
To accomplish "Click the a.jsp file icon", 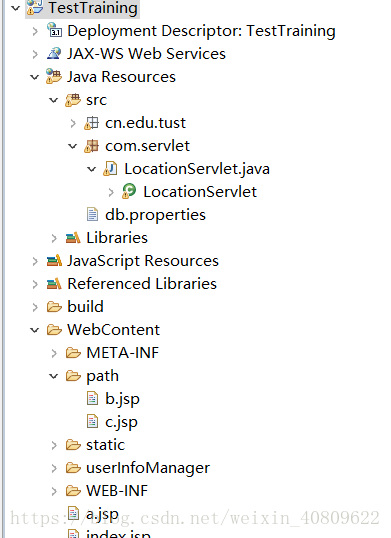I will click(73, 513).
